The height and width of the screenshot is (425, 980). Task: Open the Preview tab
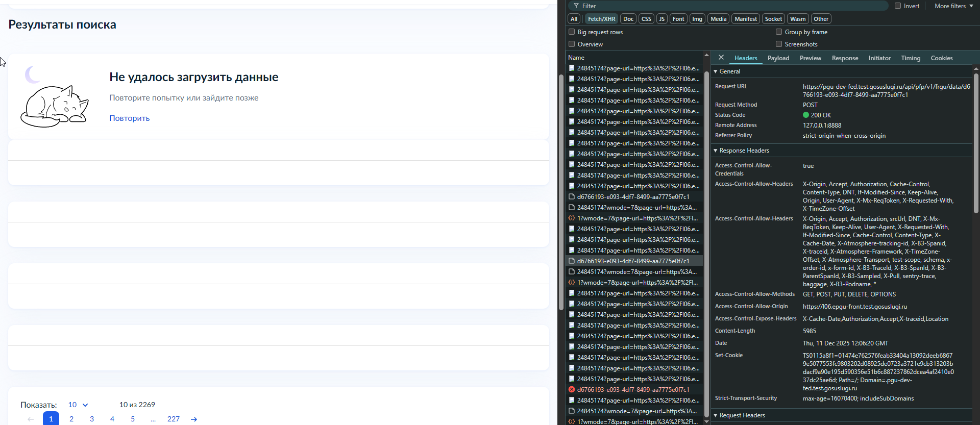coord(811,58)
